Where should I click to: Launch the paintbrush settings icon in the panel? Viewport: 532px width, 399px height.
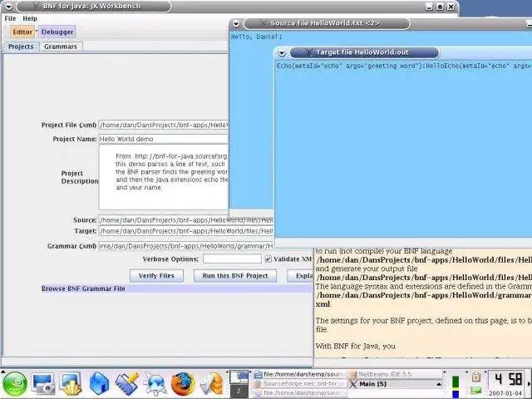(126, 384)
